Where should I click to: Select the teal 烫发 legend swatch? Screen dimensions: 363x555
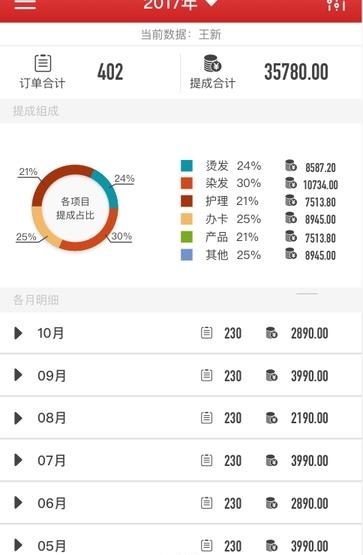[x=186, y=166]
